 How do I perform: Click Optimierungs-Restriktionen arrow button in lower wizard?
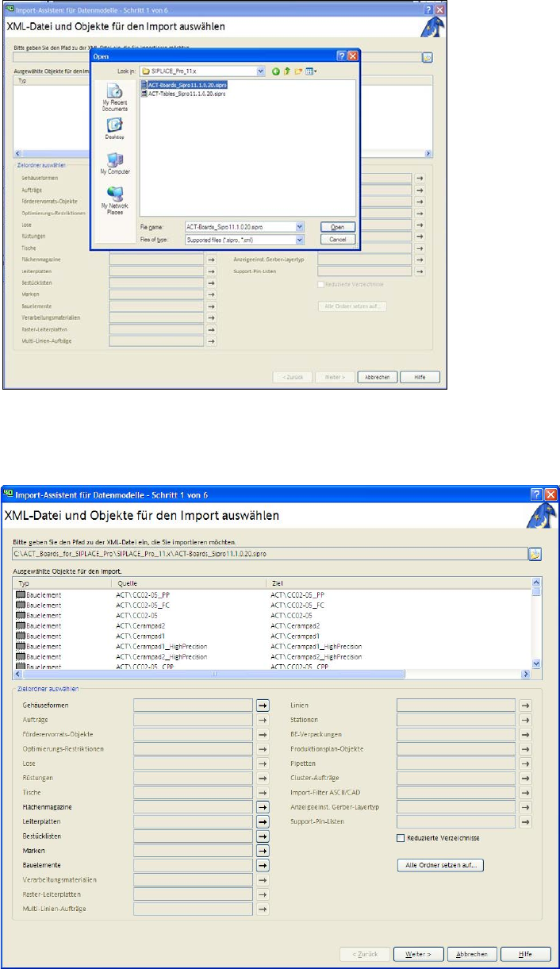pyautogui.click(x=263, y=748)
